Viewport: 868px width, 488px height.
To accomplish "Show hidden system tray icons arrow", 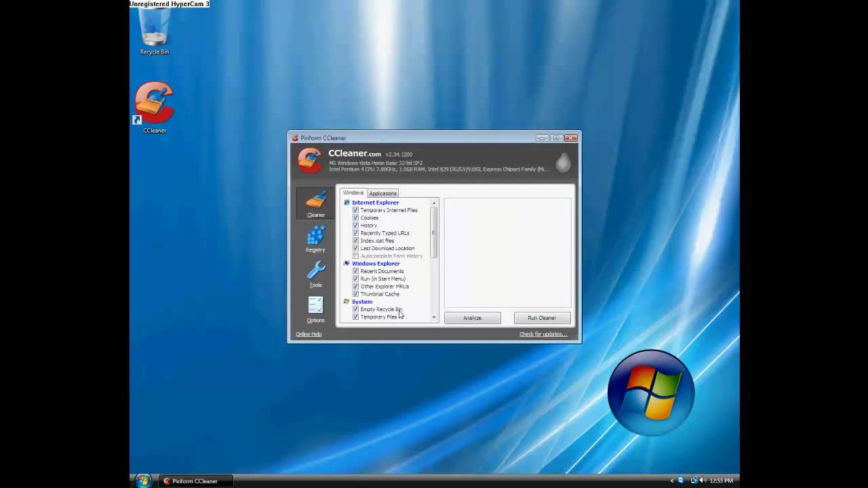I will click(x=672, y=481).
